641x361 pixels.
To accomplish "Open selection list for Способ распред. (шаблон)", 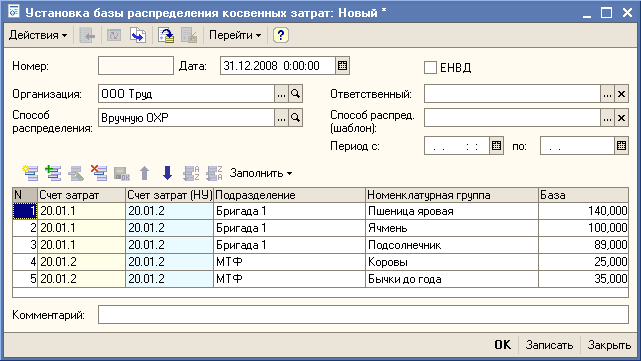I will pos(607,118).
